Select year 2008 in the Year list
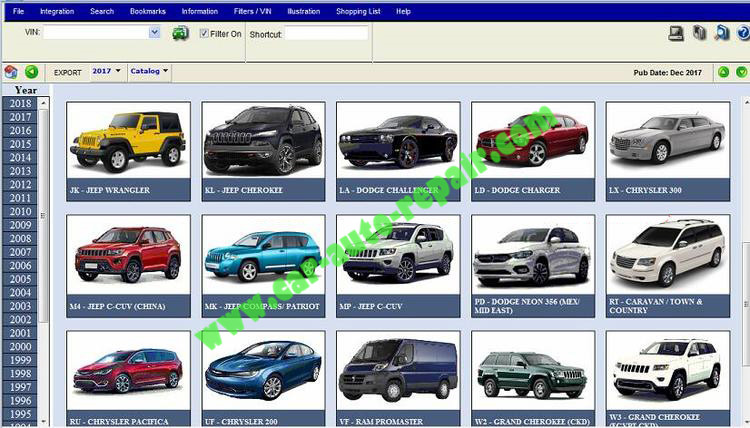 [x=20, y=238]
